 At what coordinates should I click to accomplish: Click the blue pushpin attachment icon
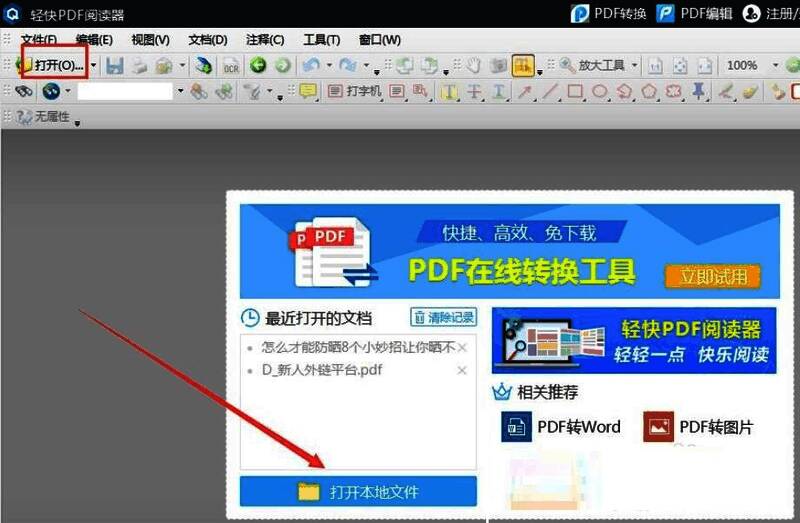coord(698,91)
